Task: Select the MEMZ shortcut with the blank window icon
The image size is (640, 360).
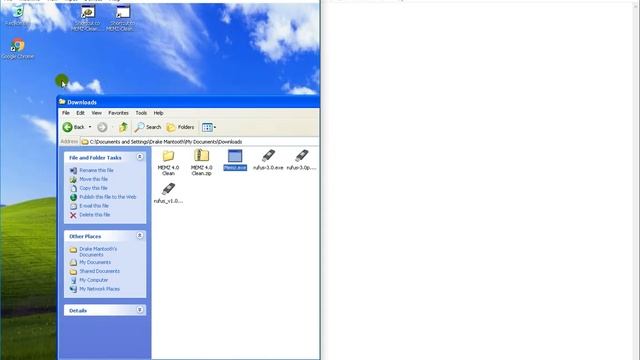Action: coord(122,18)
